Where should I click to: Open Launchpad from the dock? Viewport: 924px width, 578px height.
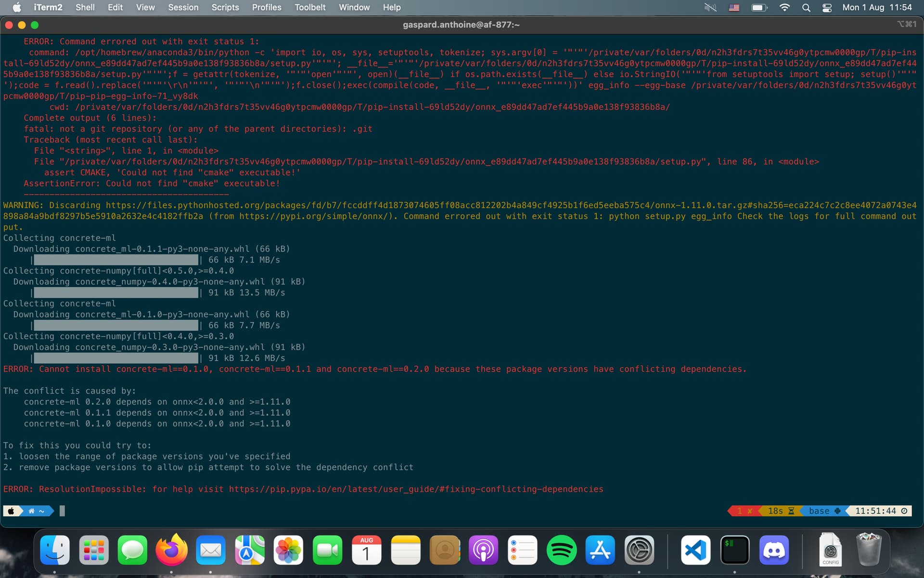pyautogui.click(x=93, y=550)
